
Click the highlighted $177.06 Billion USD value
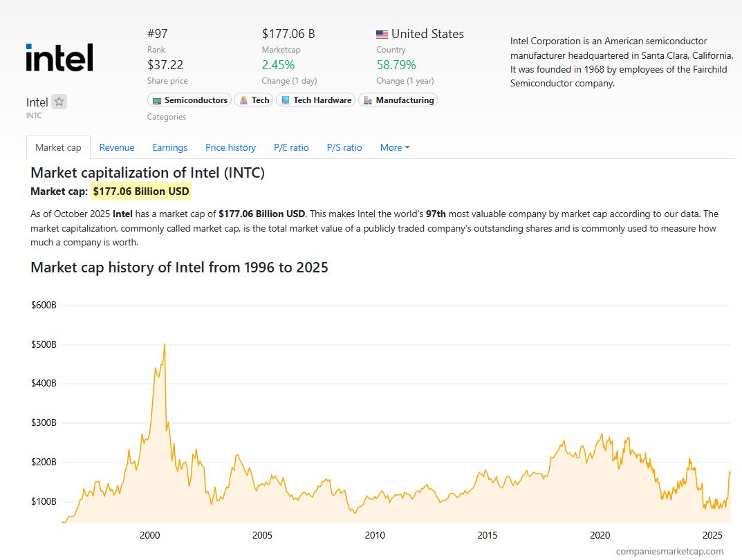(141, 192)
